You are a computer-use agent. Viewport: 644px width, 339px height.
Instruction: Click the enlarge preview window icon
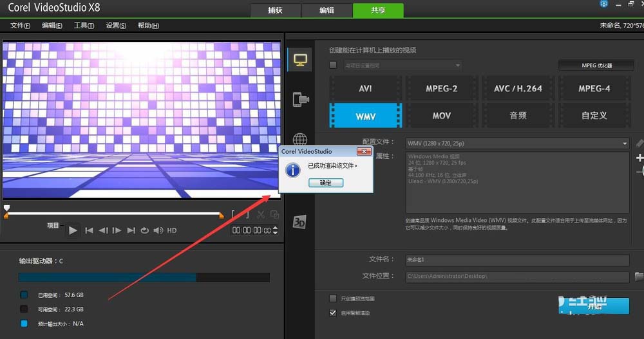pos(275,214)
